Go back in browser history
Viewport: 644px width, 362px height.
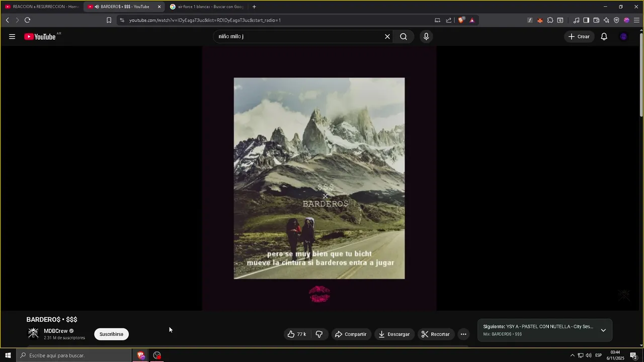(x=7, y=20)
